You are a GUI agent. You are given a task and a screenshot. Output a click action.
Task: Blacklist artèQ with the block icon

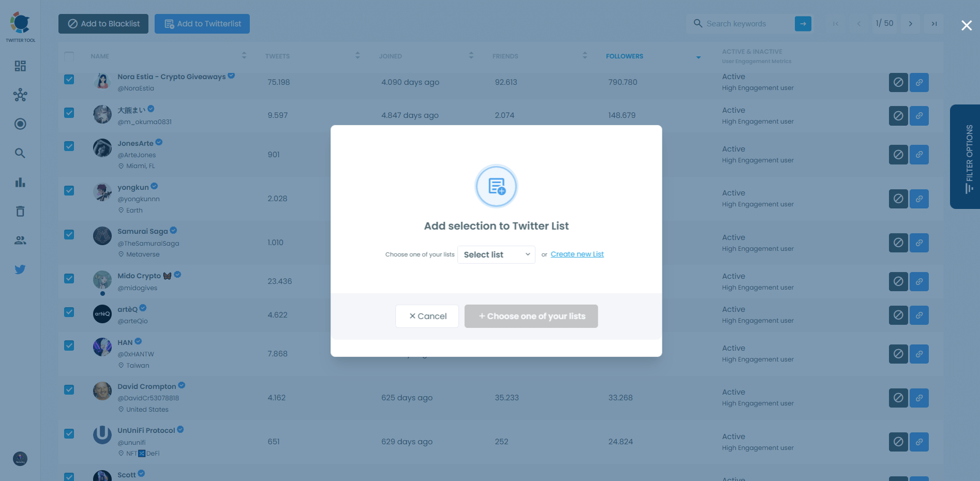pyautogui.click(x=898, y=315)
